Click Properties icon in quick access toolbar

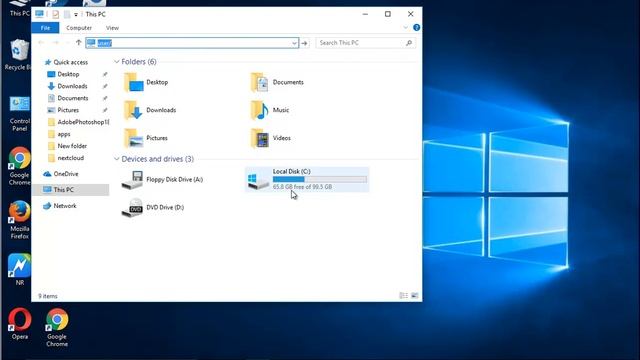(56, 14)
